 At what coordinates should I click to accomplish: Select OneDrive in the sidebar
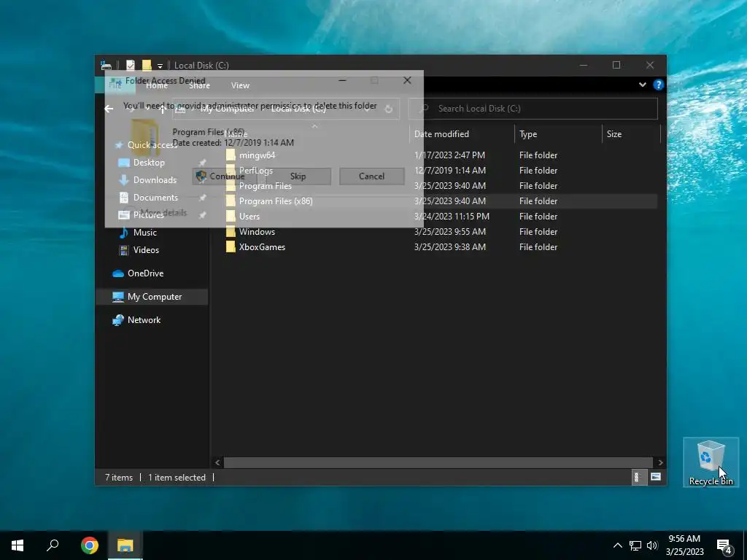[x=145, y=273]
